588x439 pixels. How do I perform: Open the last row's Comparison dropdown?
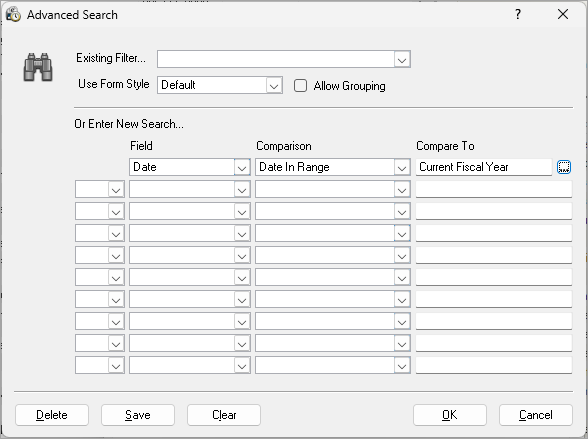402,366
